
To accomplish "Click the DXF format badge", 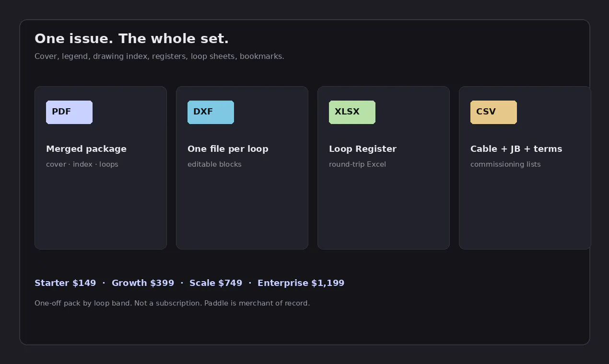I will click(211, 112).
